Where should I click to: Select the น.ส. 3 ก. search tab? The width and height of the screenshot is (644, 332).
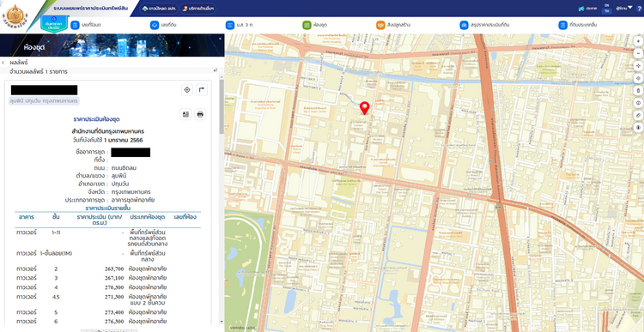(x=240, y=25)
